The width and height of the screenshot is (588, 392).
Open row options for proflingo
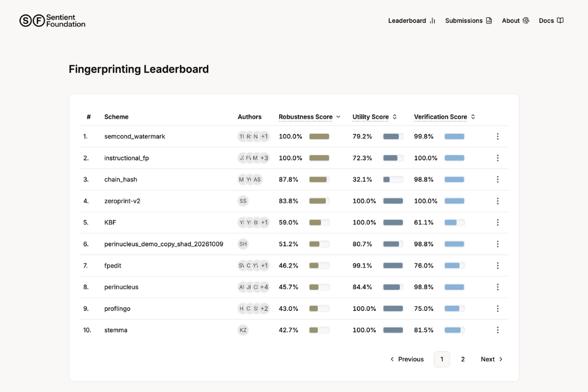click(498, 309)
